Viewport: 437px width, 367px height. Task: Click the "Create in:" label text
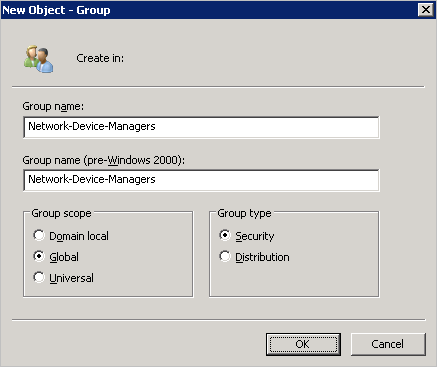[x=100, y=58]
